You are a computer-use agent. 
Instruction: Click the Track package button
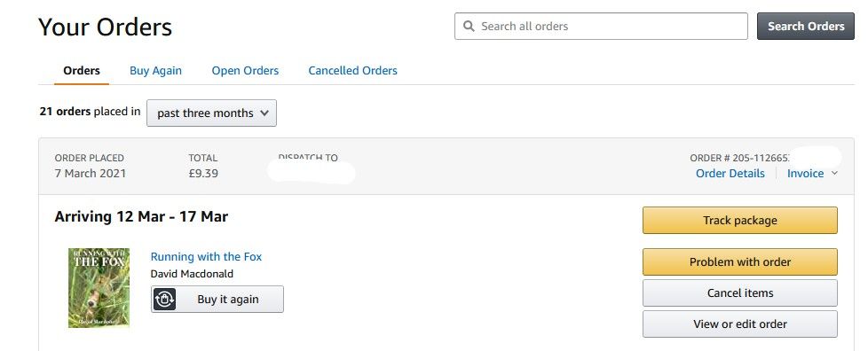tap(740, 221)
